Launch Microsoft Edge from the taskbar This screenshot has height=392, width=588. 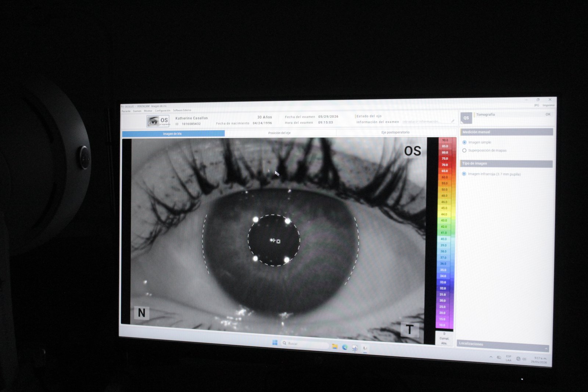coord(345,347)
